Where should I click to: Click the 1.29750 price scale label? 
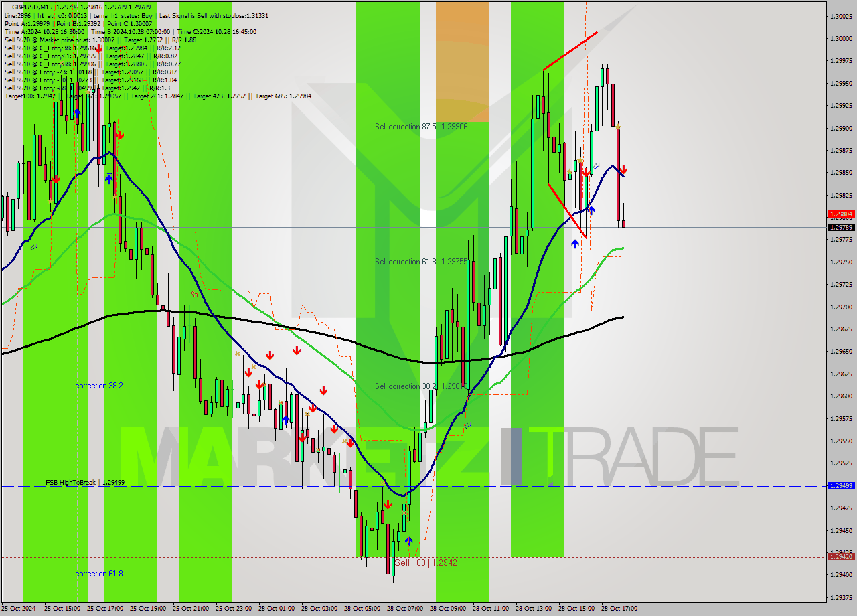coord(841,262)
